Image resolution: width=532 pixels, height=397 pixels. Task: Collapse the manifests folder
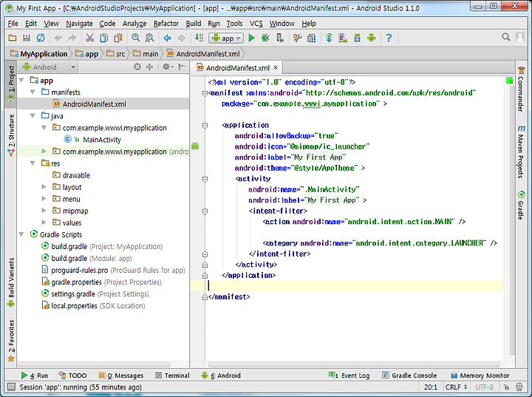pos(33,92)
